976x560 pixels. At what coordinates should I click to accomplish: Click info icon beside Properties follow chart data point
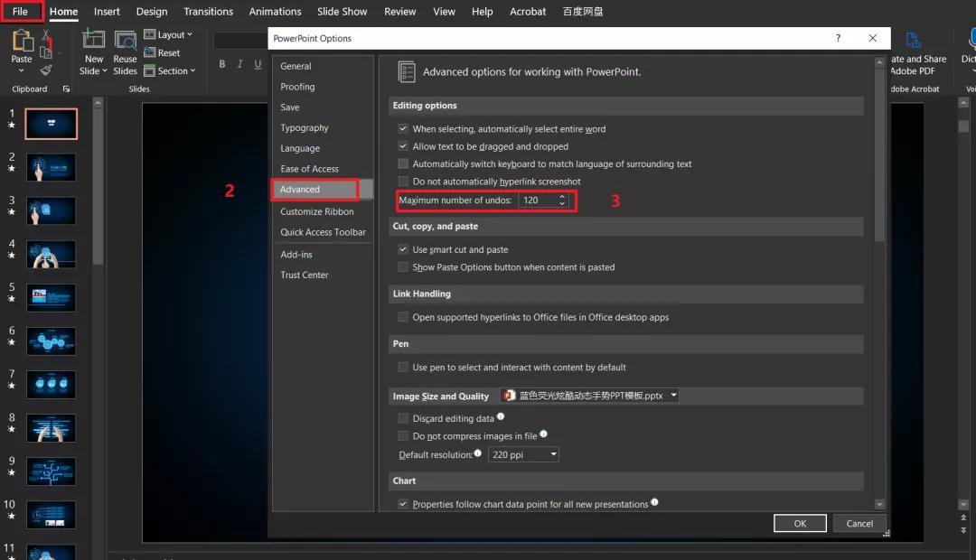[654, 502]
